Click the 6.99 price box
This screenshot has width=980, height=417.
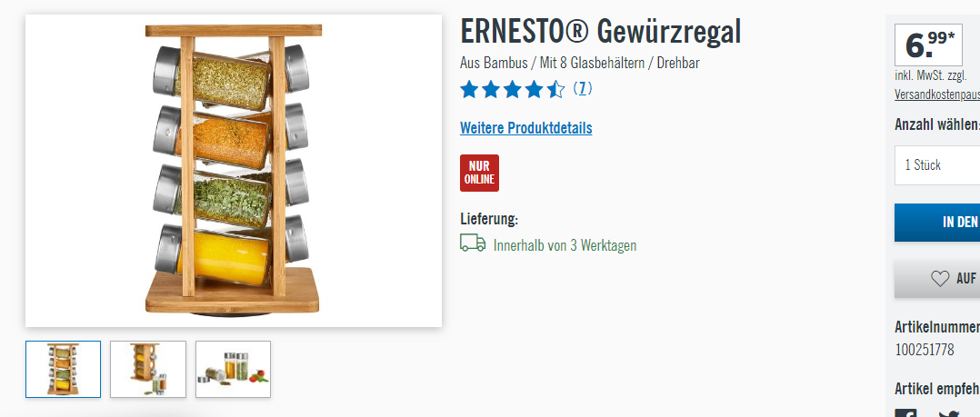pos(928,45)
